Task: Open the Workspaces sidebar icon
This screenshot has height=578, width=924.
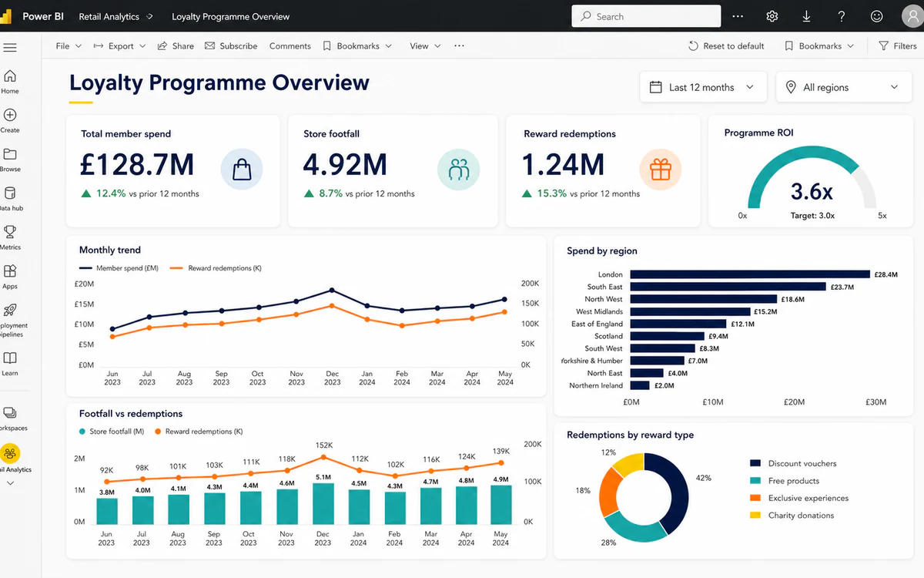Action: 10,413
